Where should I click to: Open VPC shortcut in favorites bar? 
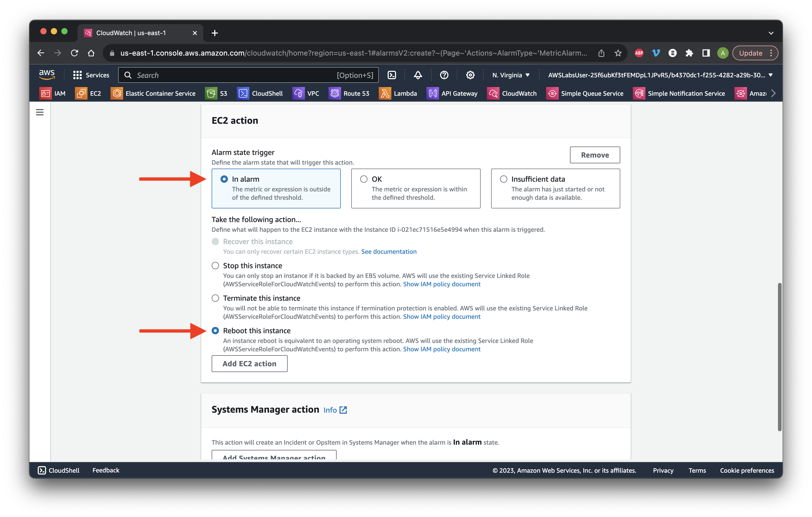coord(306,94)
